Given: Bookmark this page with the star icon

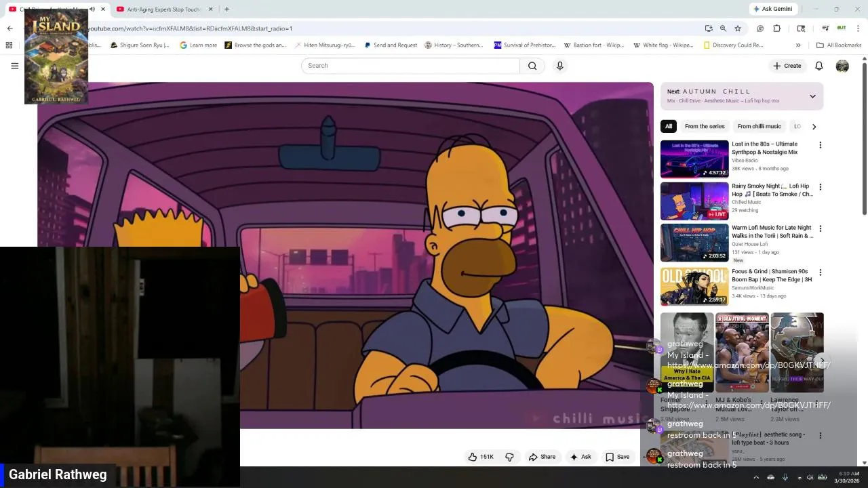Looking at the screenshot, I should click(738, 28).
